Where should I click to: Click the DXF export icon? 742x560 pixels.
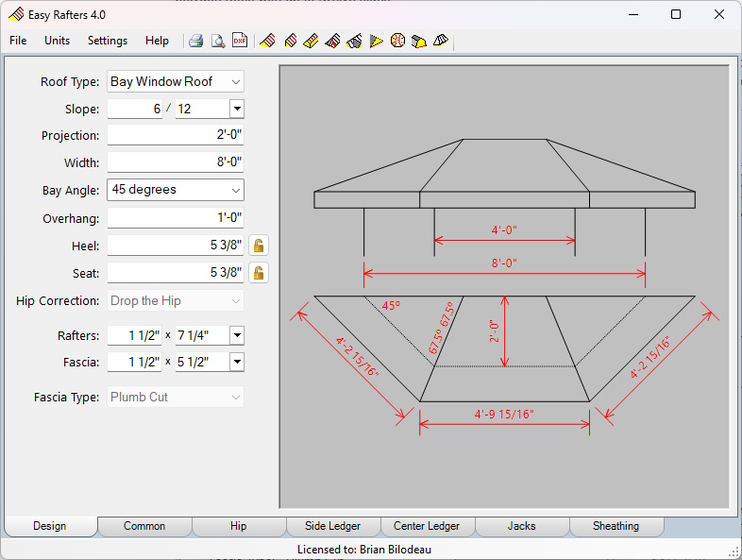click(240, 41)
